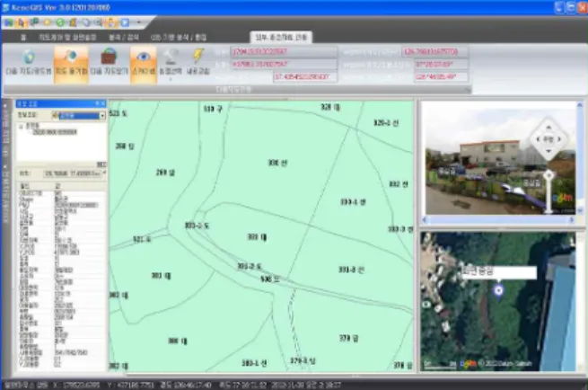The width and height of the screenshot is (588, 390).
Task: Click road view compass up arrow
Action: tap(549, 128)
